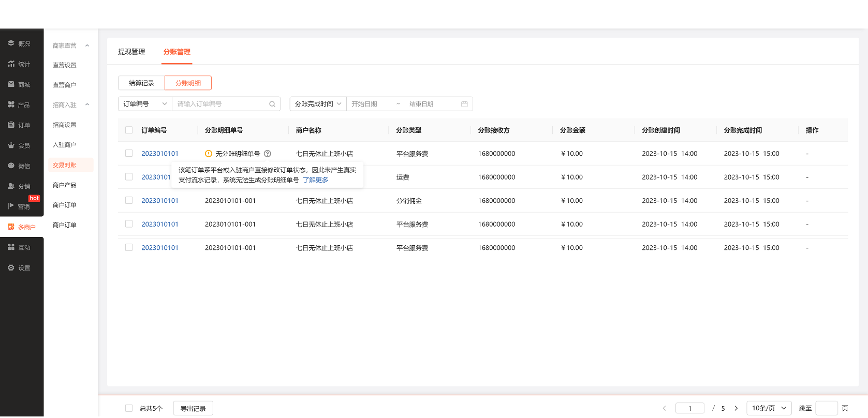Click the 分销佣金 type cell
Image resolution: width=868 pixels, height=418 pixels.
[409, 201]
